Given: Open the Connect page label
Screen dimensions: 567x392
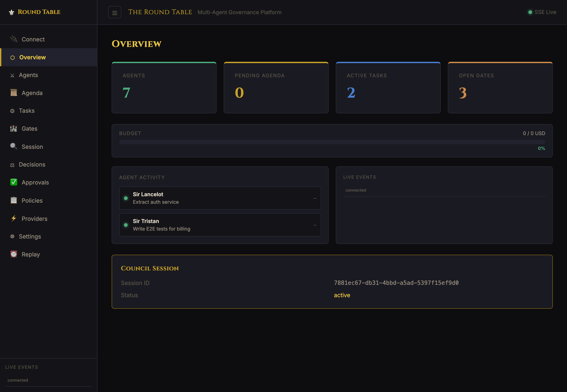Looking at the screenshot, I should 33,39.
